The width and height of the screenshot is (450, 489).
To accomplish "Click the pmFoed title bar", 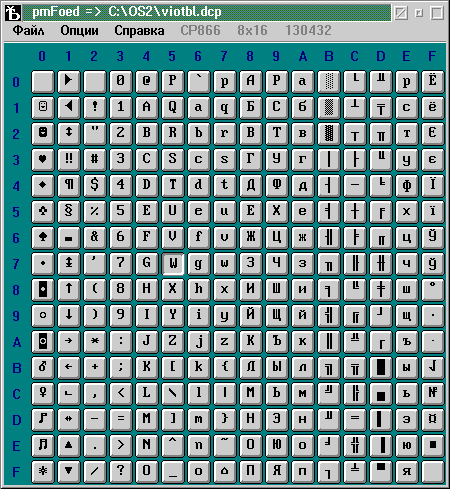I will tap(207, 13).
